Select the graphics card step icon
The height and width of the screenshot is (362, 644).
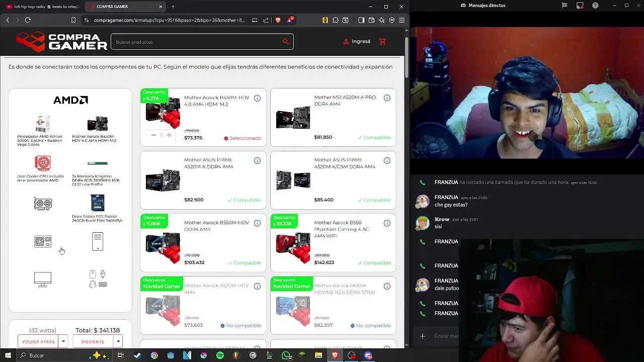click(43, 203)
